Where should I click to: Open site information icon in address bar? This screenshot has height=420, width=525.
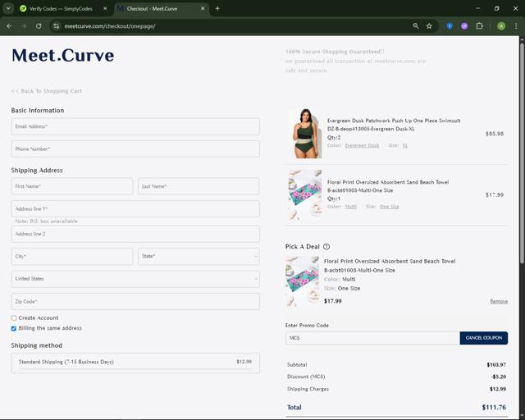(x=57, y=26)
